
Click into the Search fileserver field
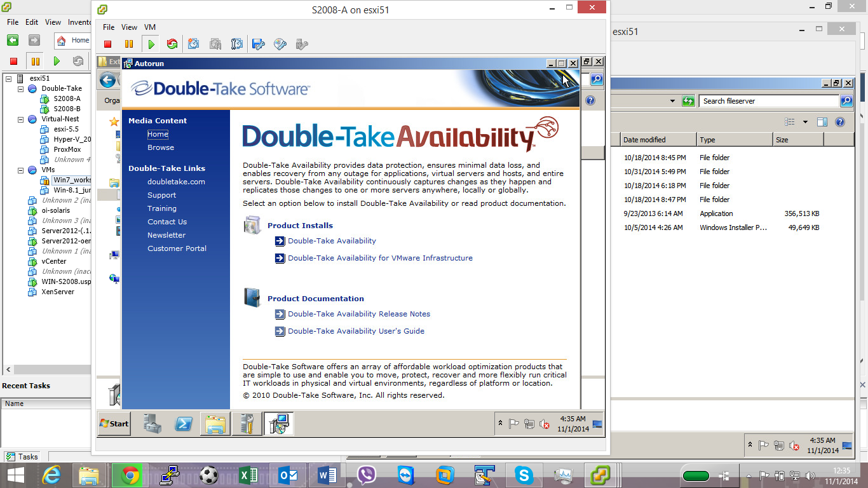click(x=769, y=101)
